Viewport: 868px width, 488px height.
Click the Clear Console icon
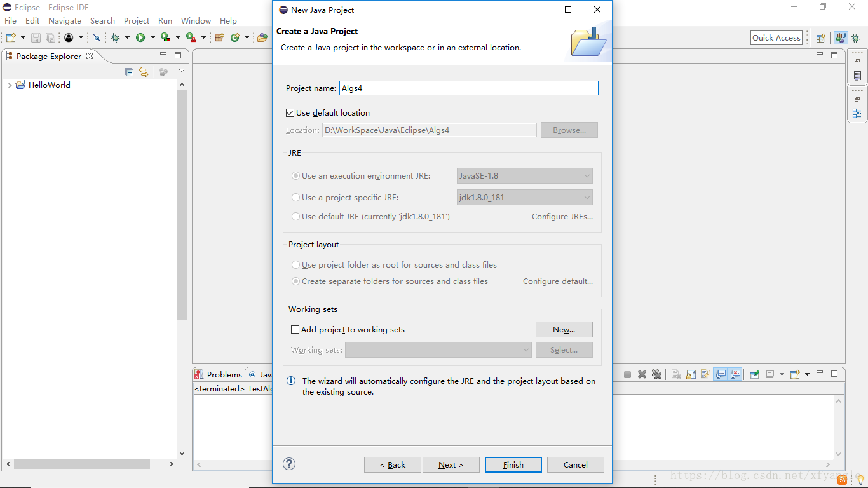pyautogui.click(x=676, y=374)
